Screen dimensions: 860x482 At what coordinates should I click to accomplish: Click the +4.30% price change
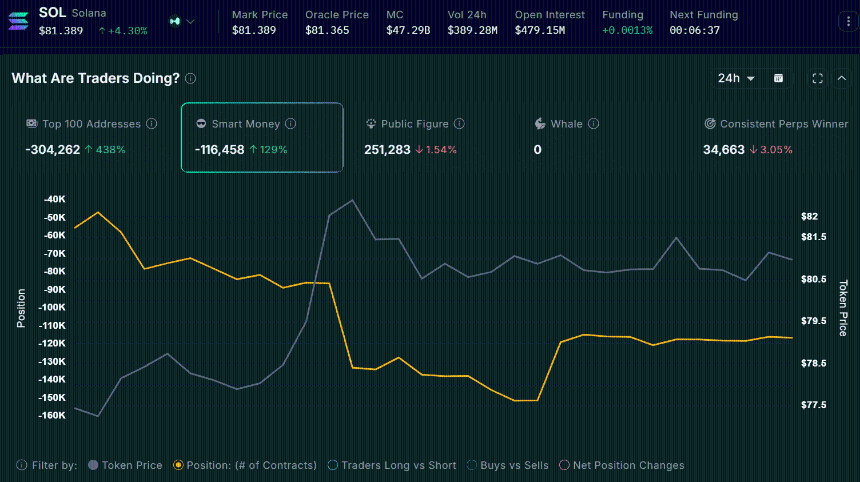pyautogui.click(x=123, y=31)
